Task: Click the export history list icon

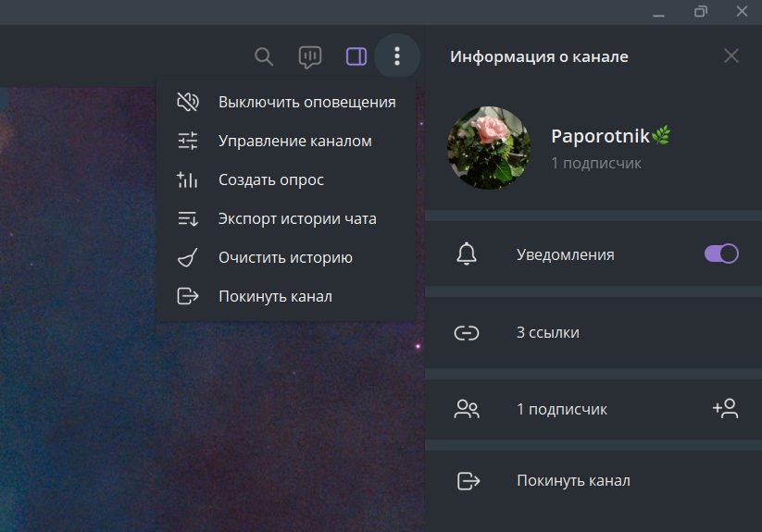Action: tap(188, 219)
